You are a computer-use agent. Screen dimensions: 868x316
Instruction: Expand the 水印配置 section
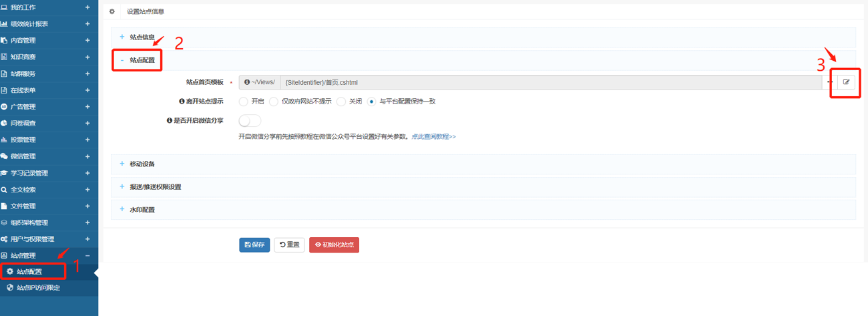(x=142, y=210)
